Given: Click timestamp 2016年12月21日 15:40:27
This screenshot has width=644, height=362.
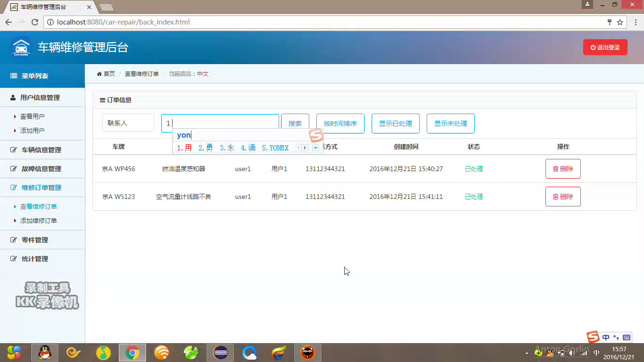Looking at the screenshot, I should click(x=406, y=169).
